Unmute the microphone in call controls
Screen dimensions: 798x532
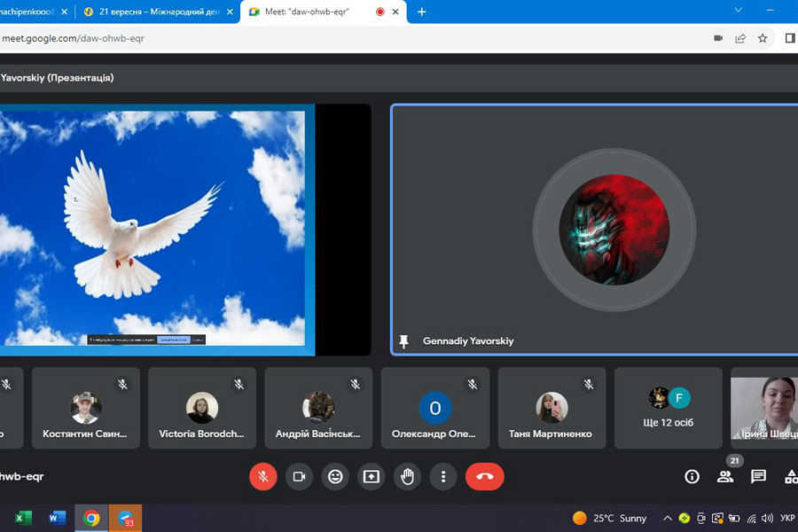tap(263, 476)
